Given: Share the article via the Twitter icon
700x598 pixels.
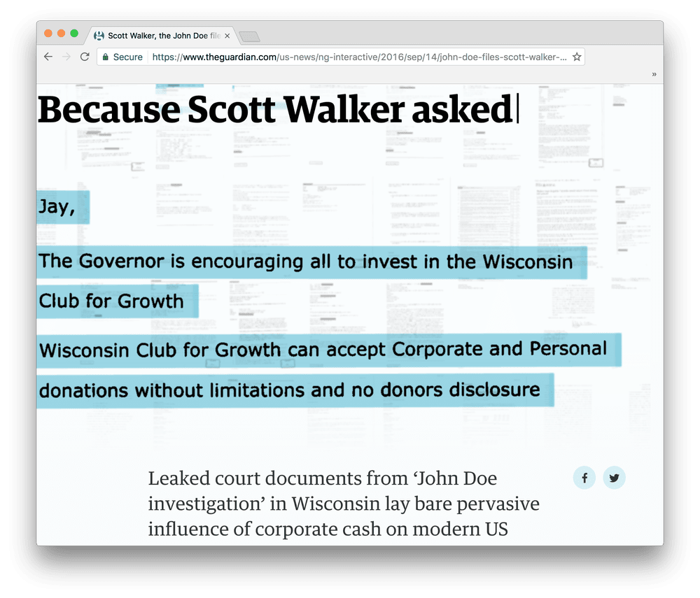Looking at the screenshot, I should pos(615,478).
